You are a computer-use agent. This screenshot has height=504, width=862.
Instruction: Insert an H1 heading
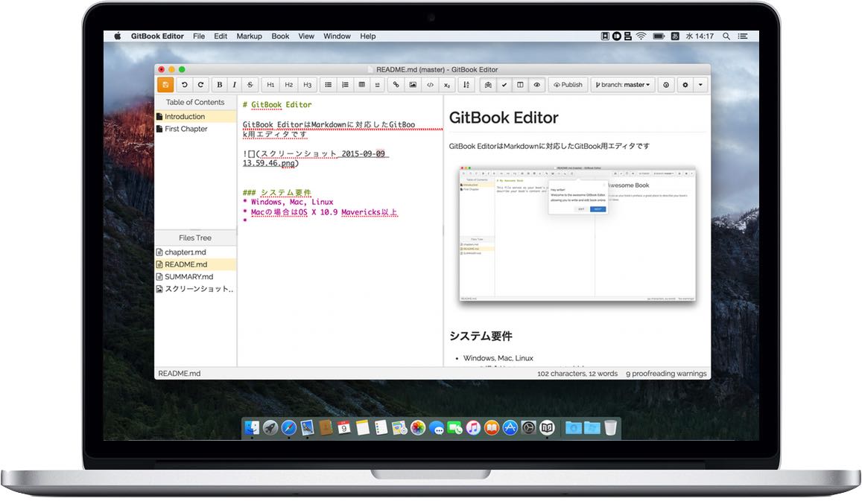coord(270,85)
